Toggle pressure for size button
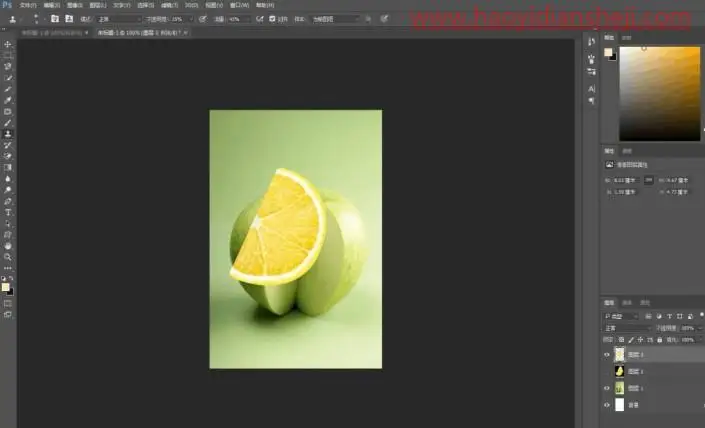The image size is (705, 428). 384,19
